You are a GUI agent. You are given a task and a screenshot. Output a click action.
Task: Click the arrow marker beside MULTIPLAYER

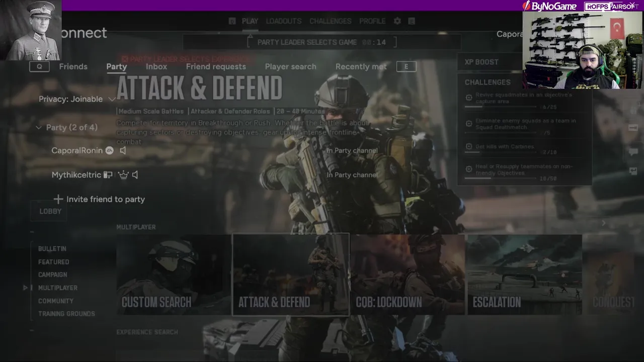[25, 288]
